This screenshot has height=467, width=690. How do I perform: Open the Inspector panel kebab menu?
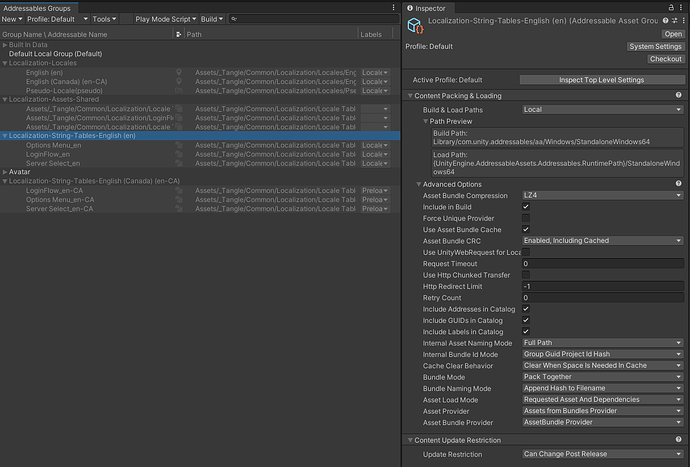coord(681,8)
